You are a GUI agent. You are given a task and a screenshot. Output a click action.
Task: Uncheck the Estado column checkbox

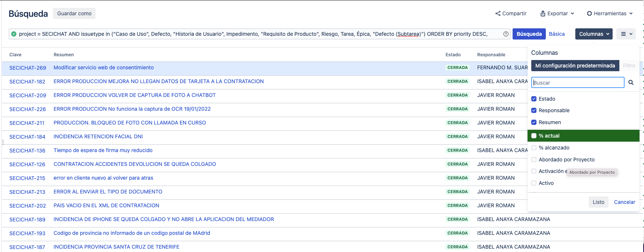click(534, 99)
